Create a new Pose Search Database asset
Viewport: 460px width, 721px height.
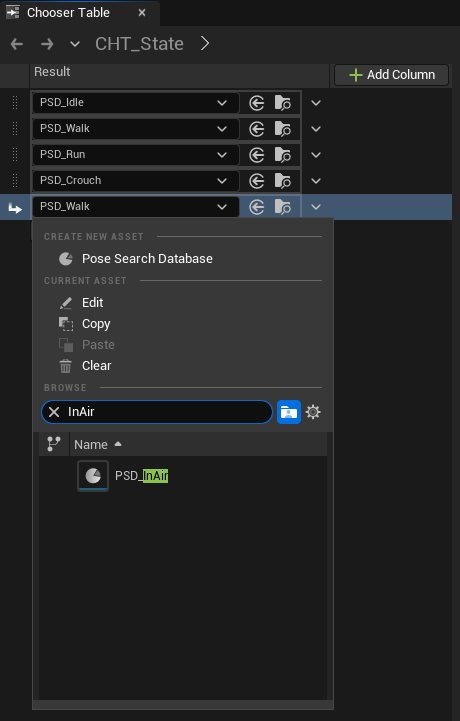coord(147,258)
